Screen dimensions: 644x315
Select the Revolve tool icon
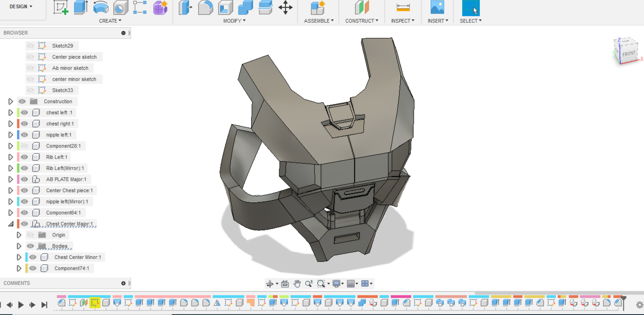point(101,7)
